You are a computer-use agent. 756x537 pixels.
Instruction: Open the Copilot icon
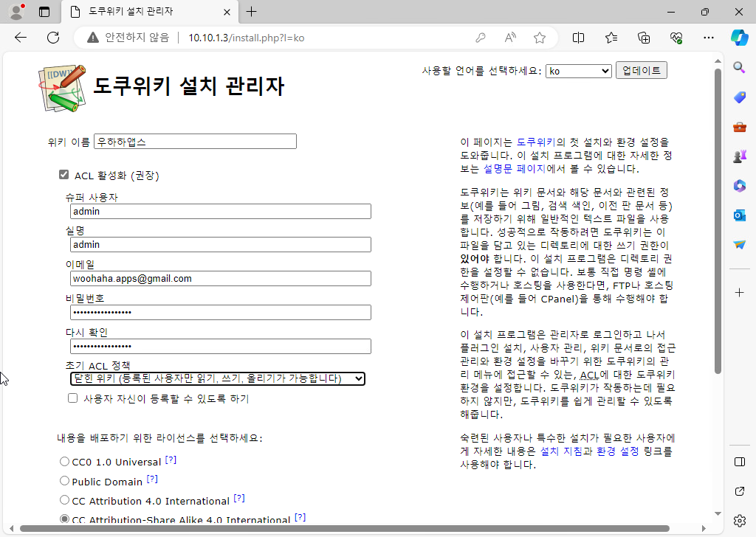739,38
